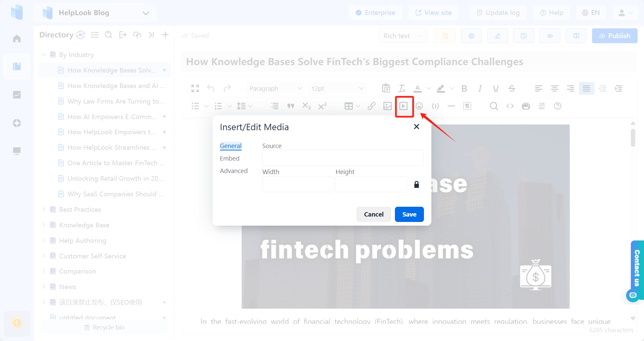Click the AI icon beside Directory
This screenshot has height=341, width=644.
tap(80, 35)
